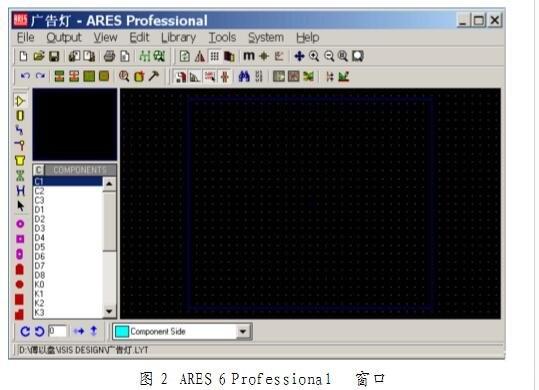Open the Edit menu

(x=139, y=37)
